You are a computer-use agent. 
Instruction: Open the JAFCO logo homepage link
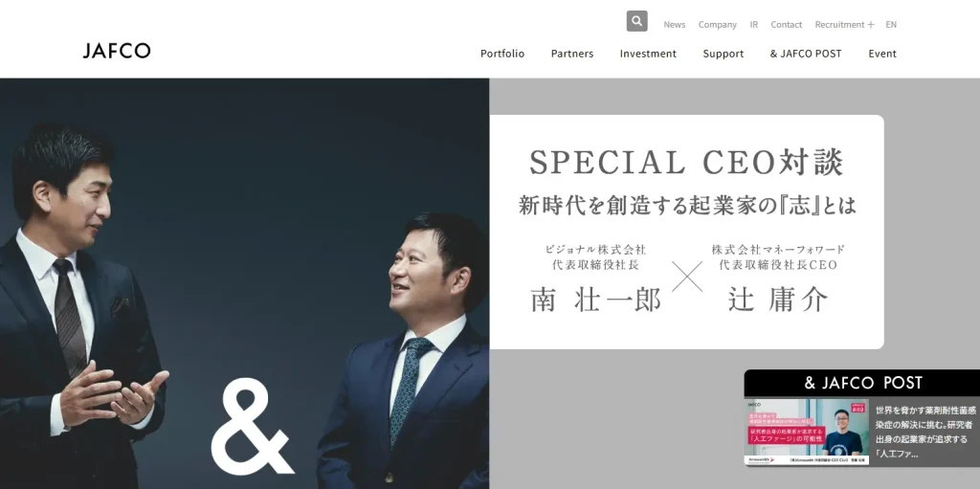point(117,51)
